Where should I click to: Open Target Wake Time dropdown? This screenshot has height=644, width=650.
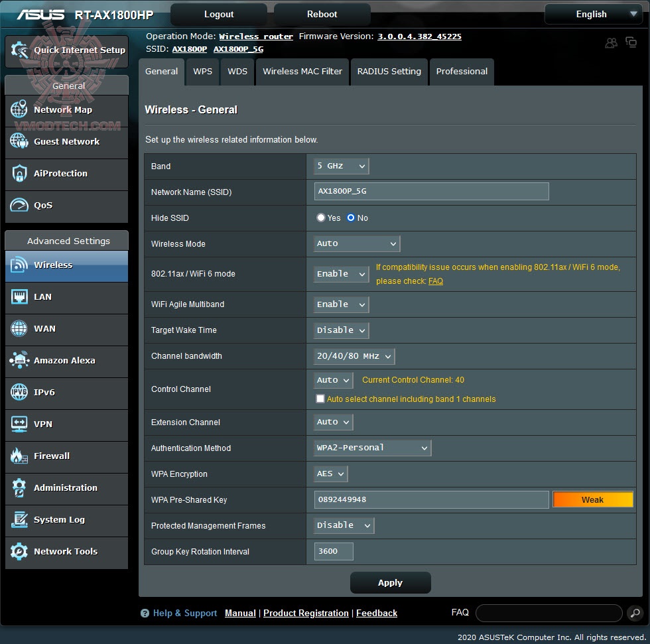(341, 330)
